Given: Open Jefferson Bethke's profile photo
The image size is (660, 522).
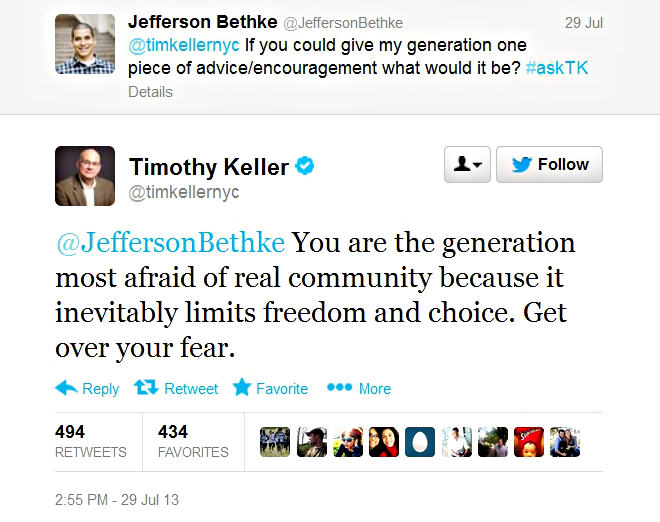Looking at the screenshot, I should coord(84,43).
